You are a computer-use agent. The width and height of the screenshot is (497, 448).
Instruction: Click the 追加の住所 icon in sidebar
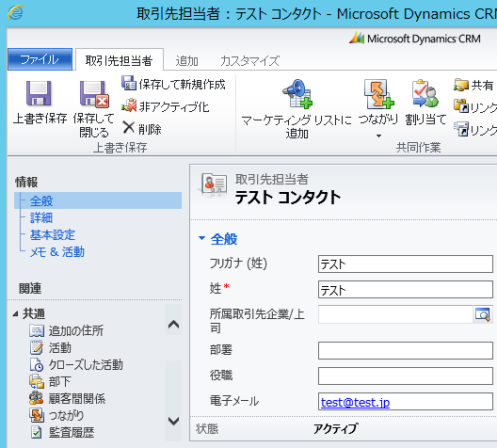point(37,330)
